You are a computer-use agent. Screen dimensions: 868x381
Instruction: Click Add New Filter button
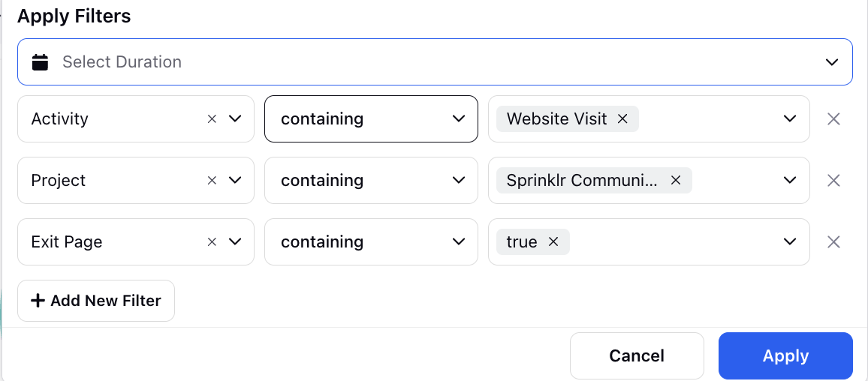coord(96,301)
